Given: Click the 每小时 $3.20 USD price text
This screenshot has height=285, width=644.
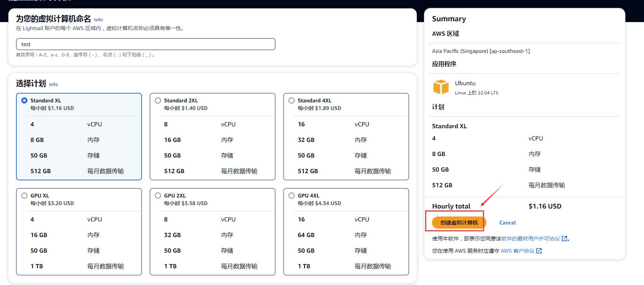Looking at the screenshot, I should (52, 203).
